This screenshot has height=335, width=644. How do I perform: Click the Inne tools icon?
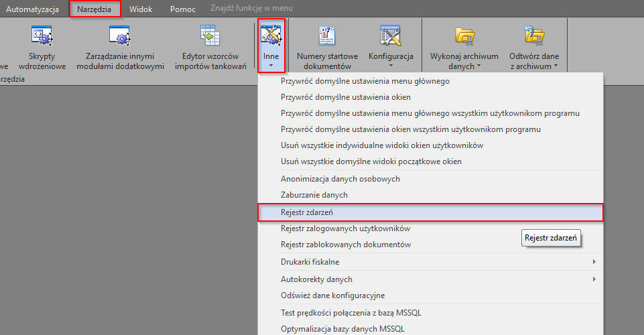(271, 35)
